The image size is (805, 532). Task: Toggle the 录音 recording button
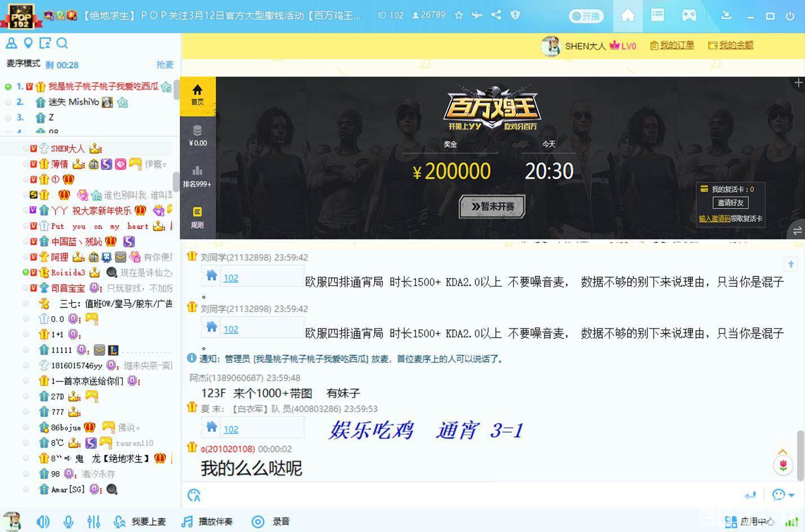tap(273, 522)
